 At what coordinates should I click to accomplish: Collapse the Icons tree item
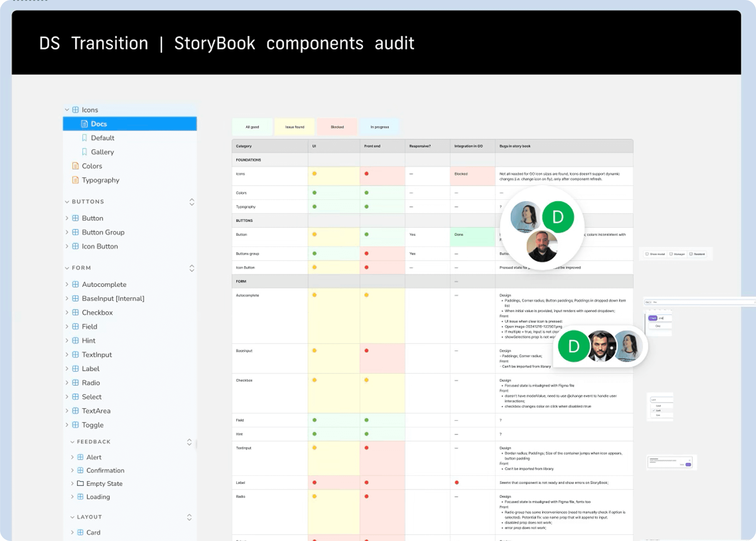(67, 110)
